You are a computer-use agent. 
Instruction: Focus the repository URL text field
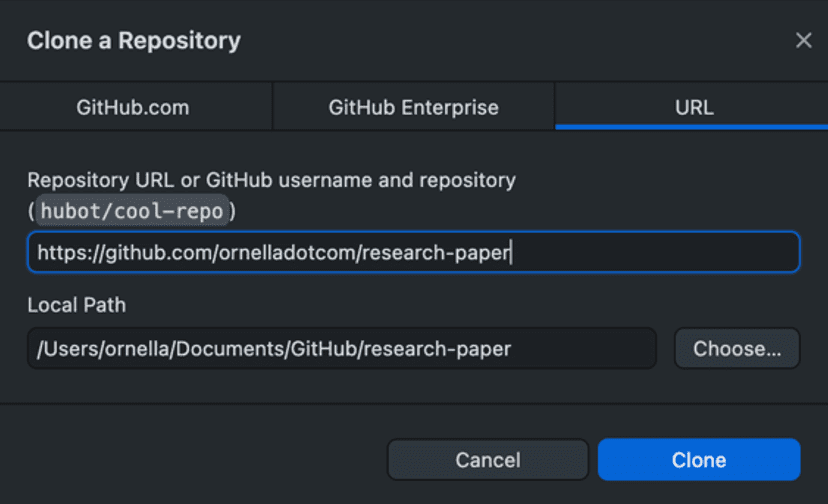413,252
